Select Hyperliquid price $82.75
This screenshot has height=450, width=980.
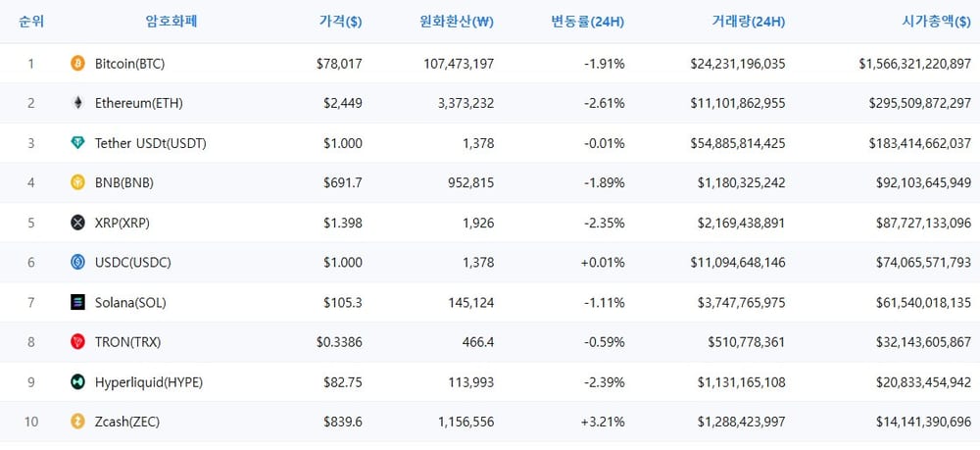point(342,382)
